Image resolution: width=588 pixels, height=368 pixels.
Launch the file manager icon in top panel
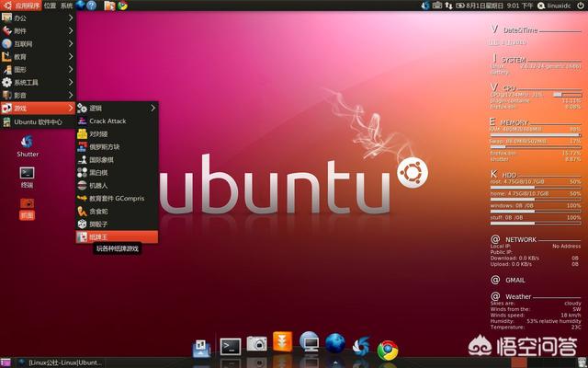[x=109, y=6]
